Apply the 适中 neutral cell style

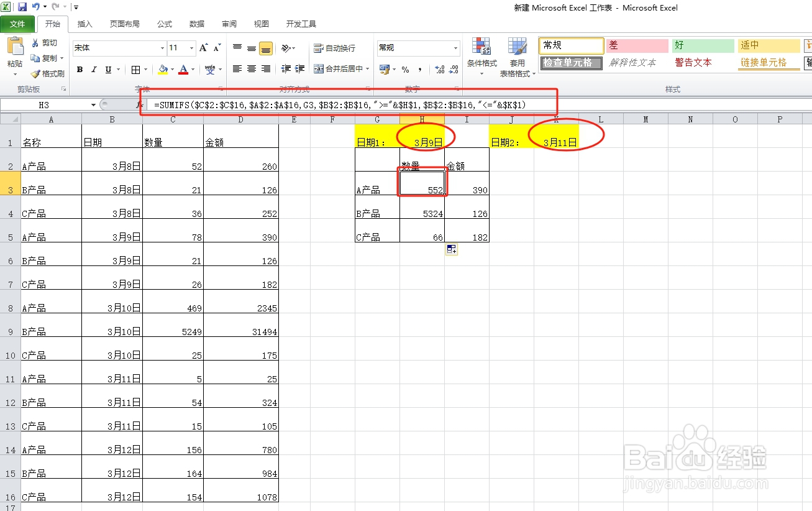coord(769,45)
